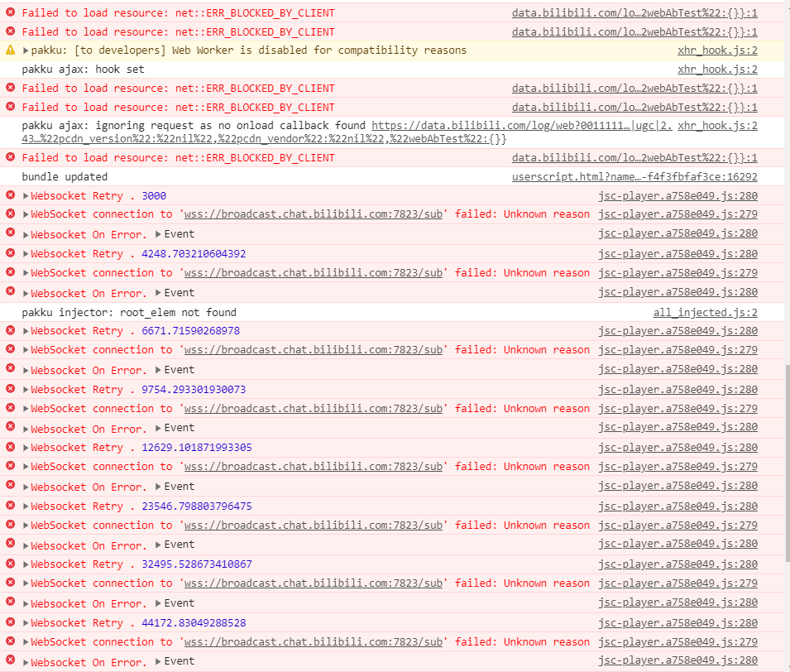The height and width of the screenshot is (672, 790).
Task: Open jsc-player source link on Retry 6671.71590268978 row
Action: point(678,331)
